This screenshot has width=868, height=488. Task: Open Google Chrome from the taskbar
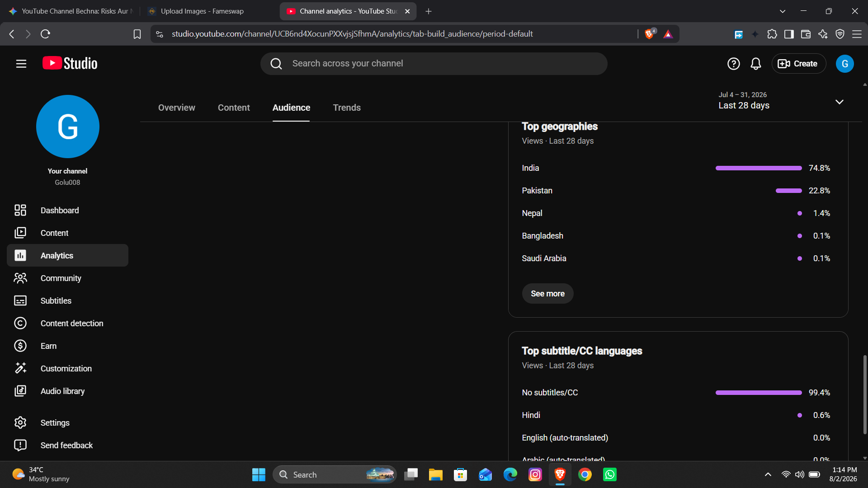pos(585,474)
